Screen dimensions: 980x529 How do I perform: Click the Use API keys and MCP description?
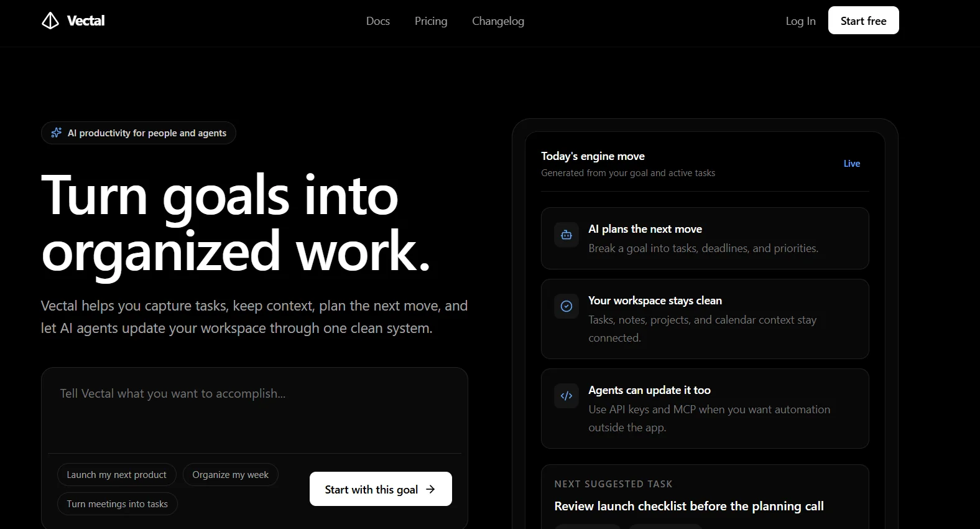[710, 418]
